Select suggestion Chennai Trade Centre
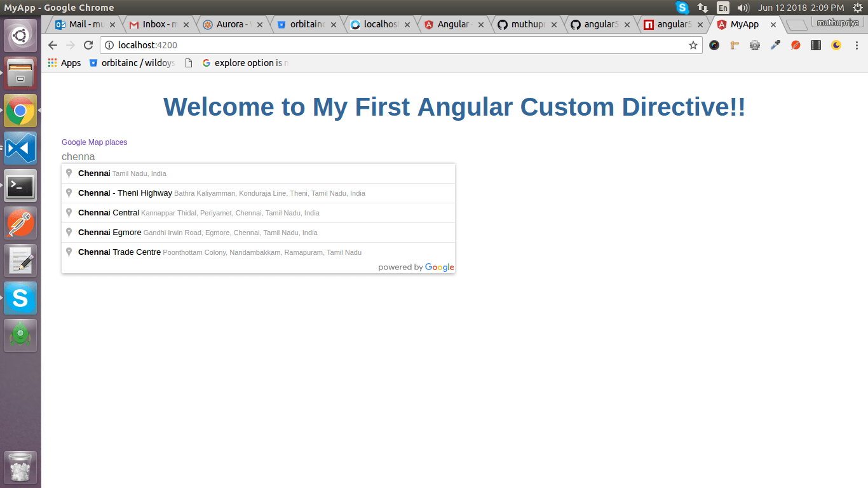 coord(258,252)
